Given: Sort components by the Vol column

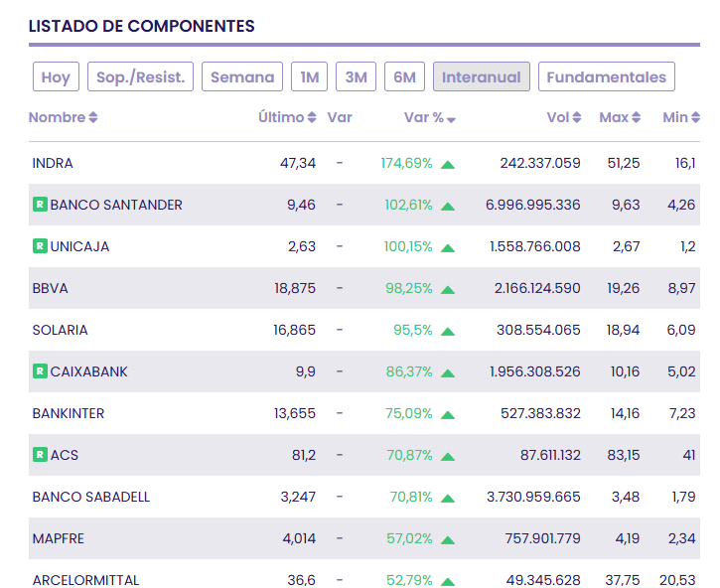Looking at the screenshot, I should coord(564,117).
